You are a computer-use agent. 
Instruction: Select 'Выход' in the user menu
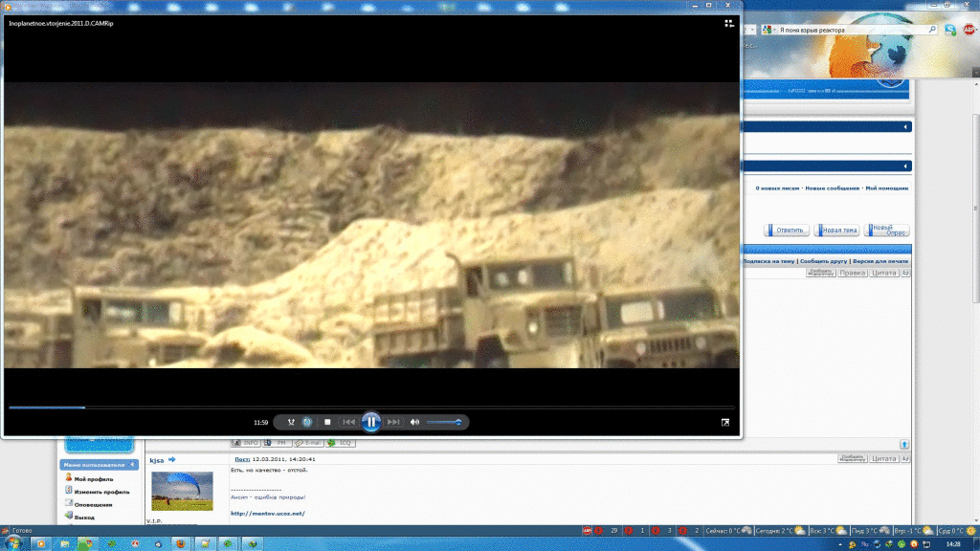[x=84, y=518]
